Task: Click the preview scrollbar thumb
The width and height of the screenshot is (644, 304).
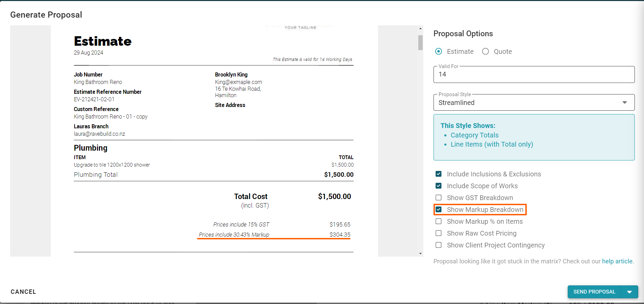Action: (x=420, y=43)
